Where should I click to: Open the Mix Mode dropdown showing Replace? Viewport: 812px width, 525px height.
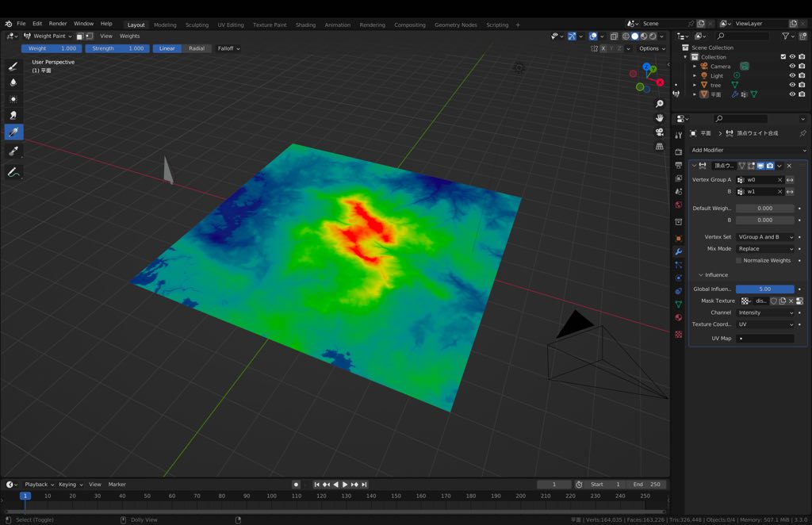coord(764,249)
